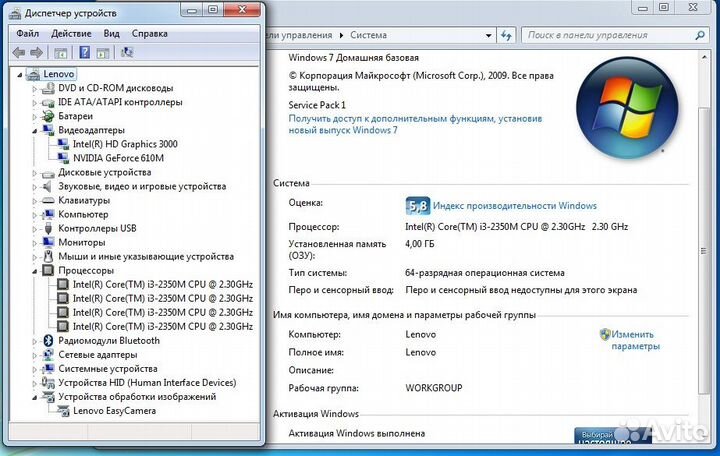The width and height of the screenshot is (720, 456).
Task: Click the DVD и CD-ROM дисководы icon
Action: 48,88
